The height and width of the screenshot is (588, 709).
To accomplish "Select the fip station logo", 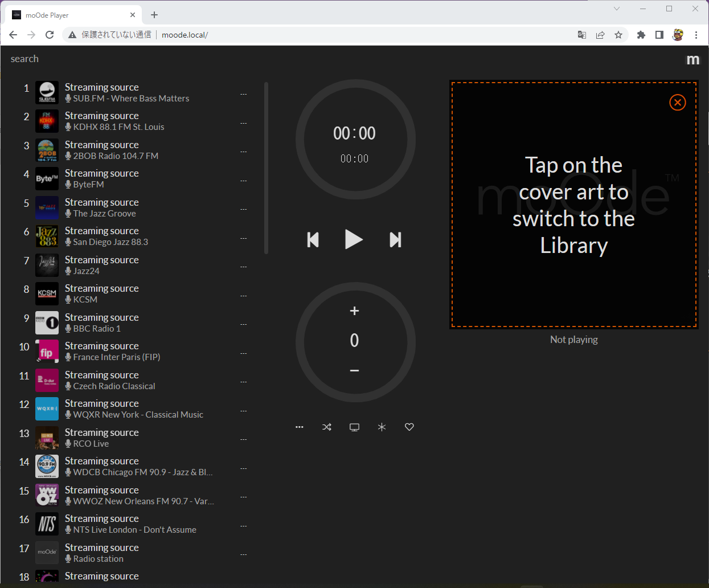I will pyautogui.click(x=47, y=352).
